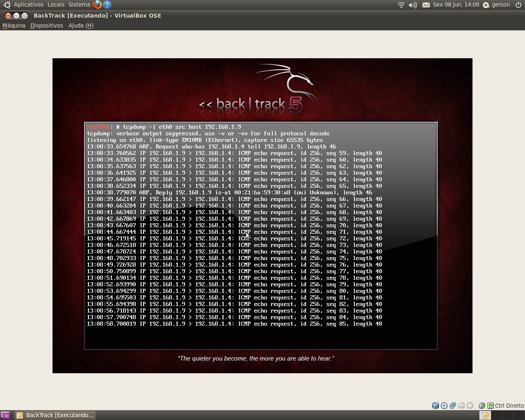Image resolution: width=525 pixels, height=420 pixels.
Task: Click the network adapters status icon
Action: 453,406
